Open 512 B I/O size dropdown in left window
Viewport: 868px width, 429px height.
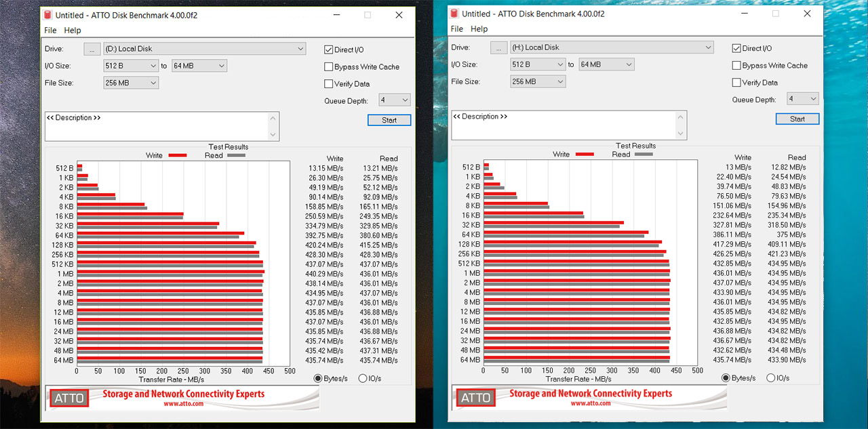[131, 66]
